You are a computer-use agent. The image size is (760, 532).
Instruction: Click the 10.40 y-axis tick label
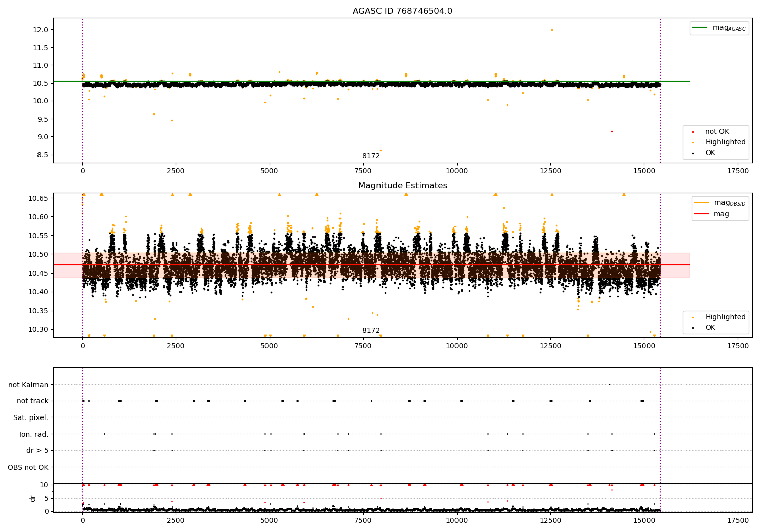(39, 292)
